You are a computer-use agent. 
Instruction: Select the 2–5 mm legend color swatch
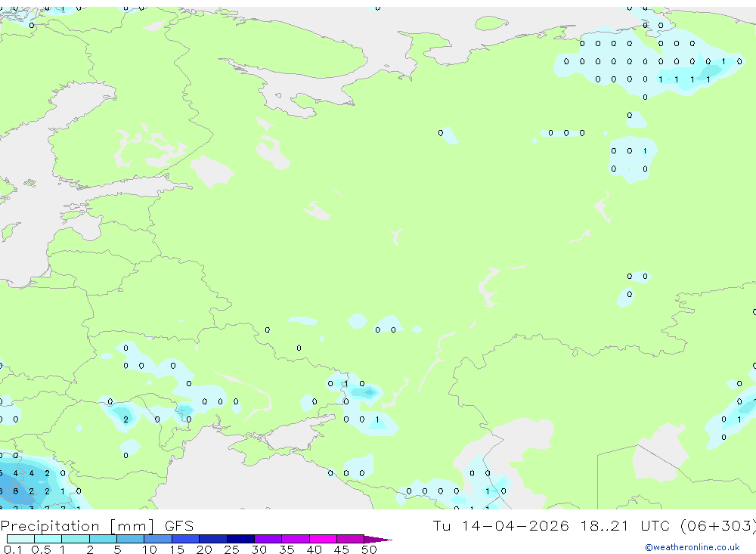pos(103,539)
